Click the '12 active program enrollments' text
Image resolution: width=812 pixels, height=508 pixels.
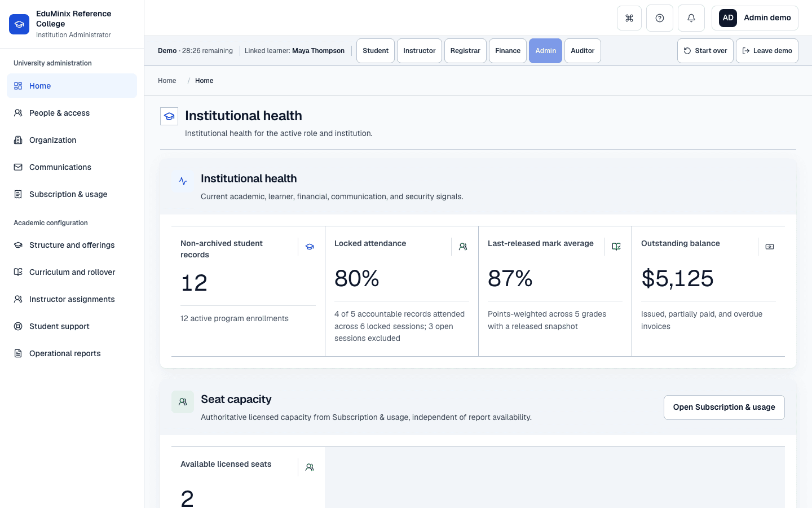[235, 318]
